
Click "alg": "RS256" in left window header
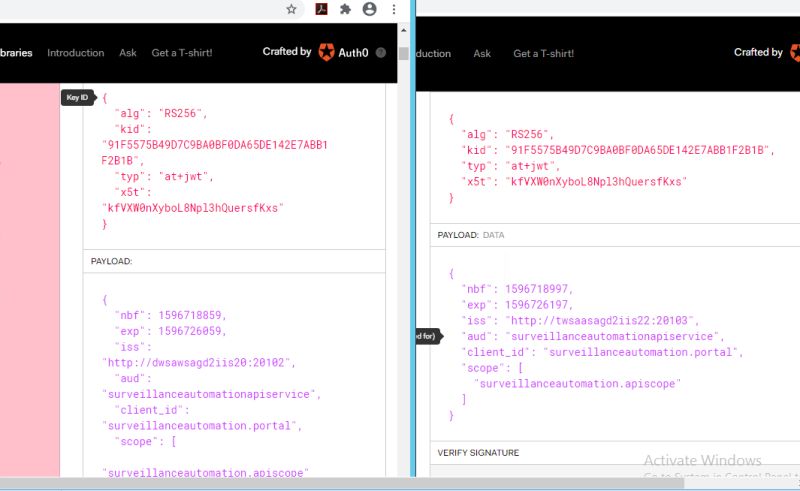(161, 113)
